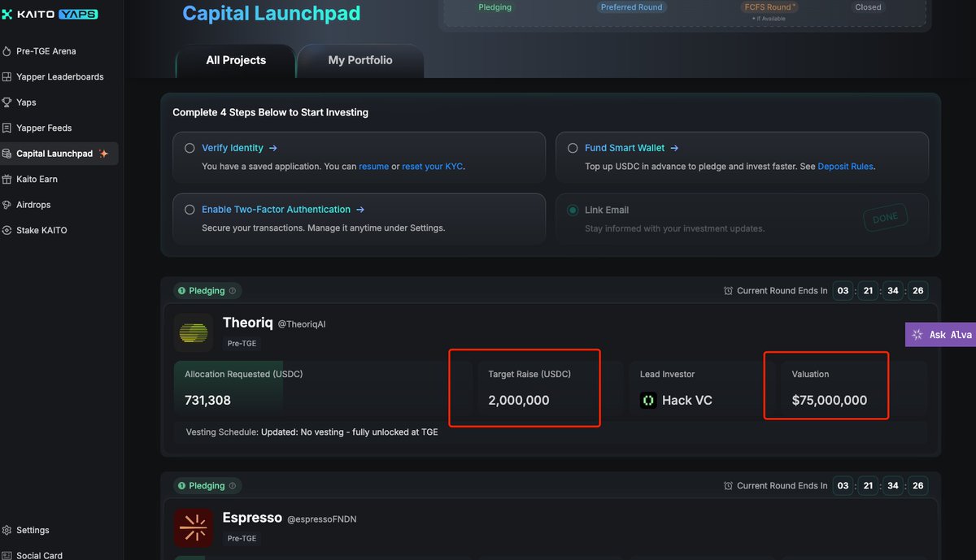
Task: Click the Link Email completed radio circle
Action: pos(573,210)
